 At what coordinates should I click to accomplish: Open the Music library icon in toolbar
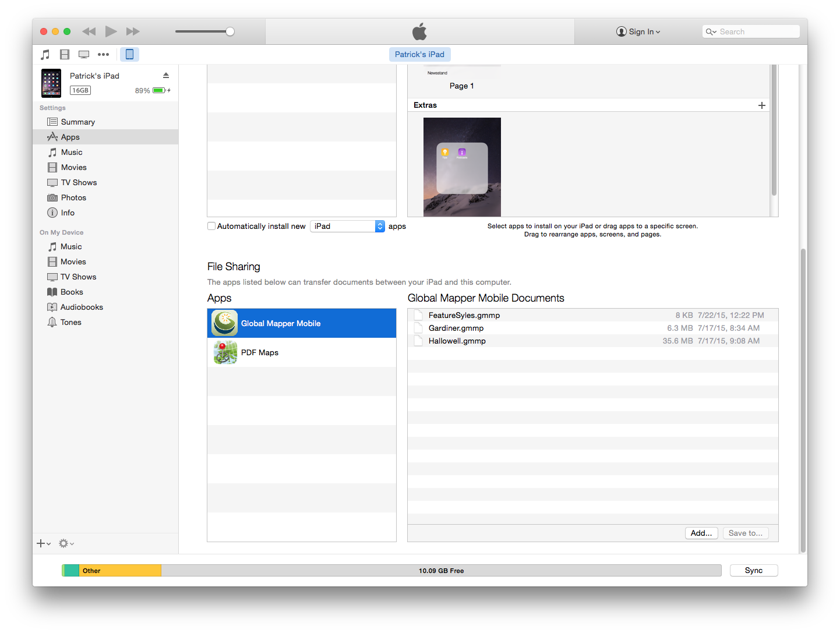click(45, 55)
